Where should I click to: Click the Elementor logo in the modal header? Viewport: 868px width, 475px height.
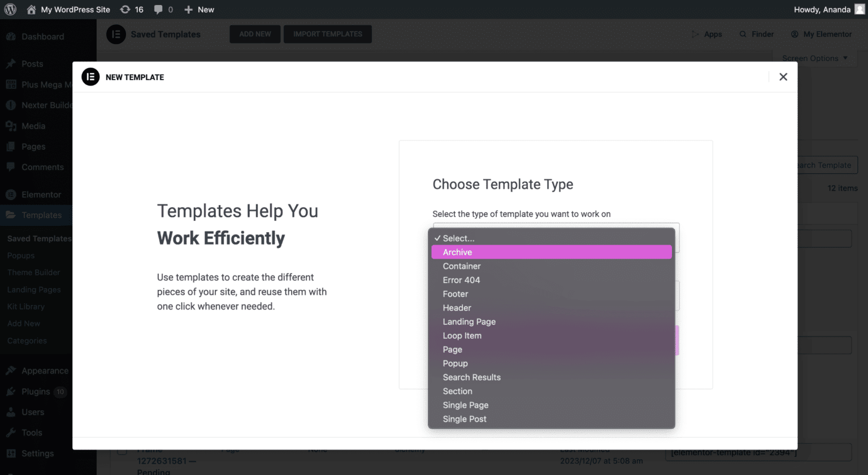click(x=90, y=77)
